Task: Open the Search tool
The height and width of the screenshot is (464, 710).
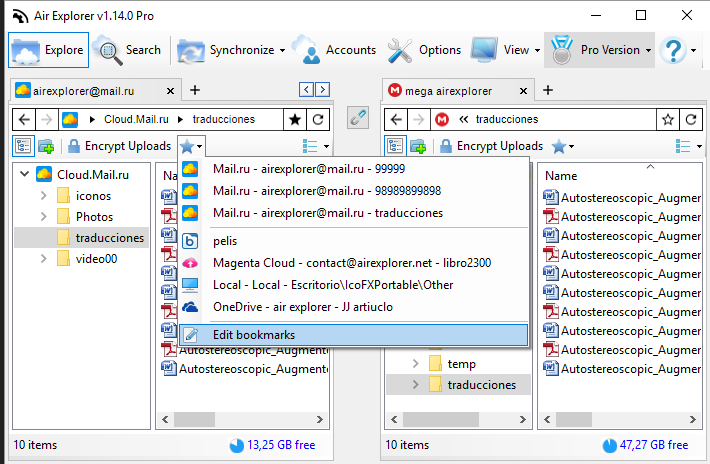Action: click(x=127, y=50)
